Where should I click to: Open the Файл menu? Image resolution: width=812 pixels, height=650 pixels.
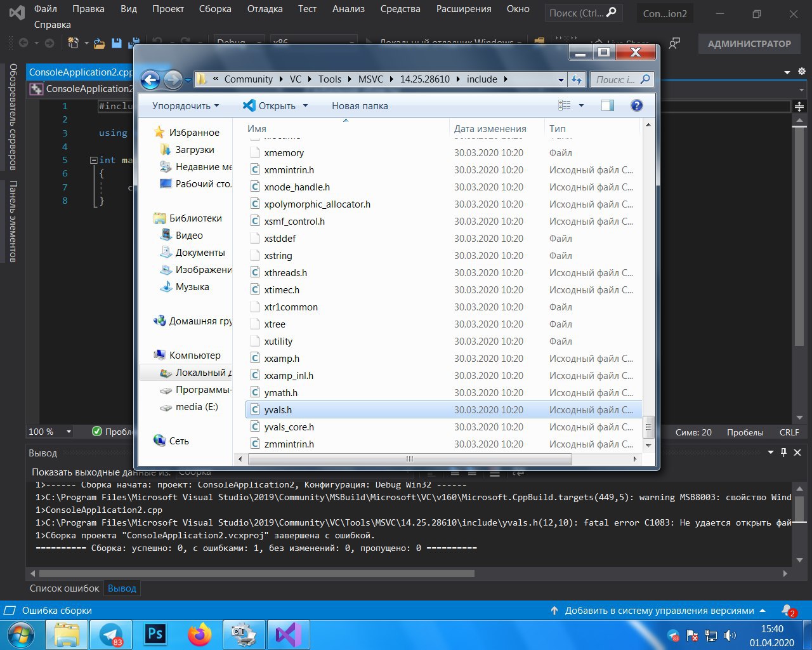point(46,9)
